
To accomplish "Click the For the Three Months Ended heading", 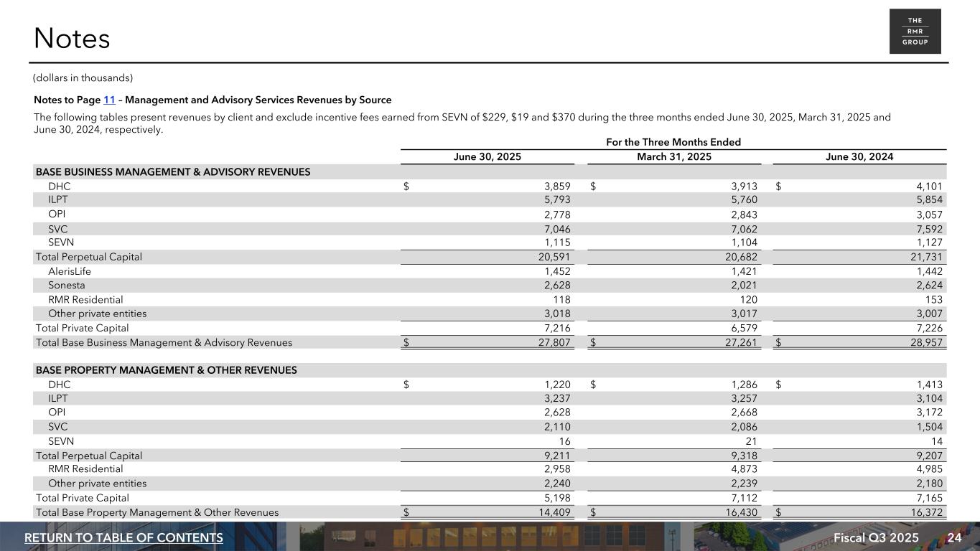I will pyautogui.click(x=673, y=142).
